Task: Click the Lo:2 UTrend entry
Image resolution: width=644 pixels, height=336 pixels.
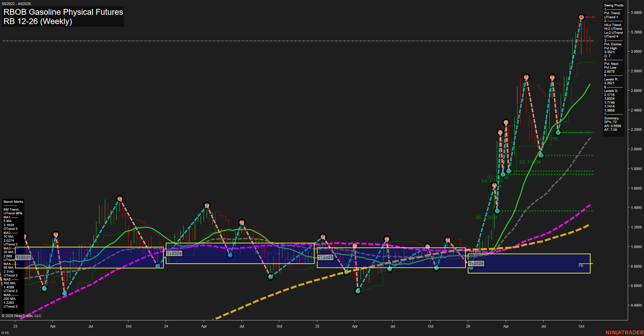Action: [x=613, y=33]
